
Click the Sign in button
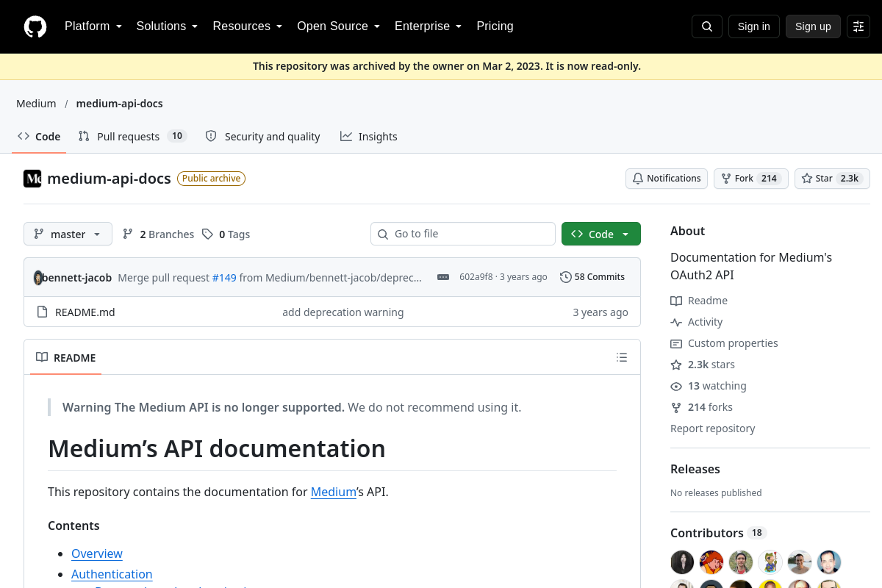coord(754,26)
